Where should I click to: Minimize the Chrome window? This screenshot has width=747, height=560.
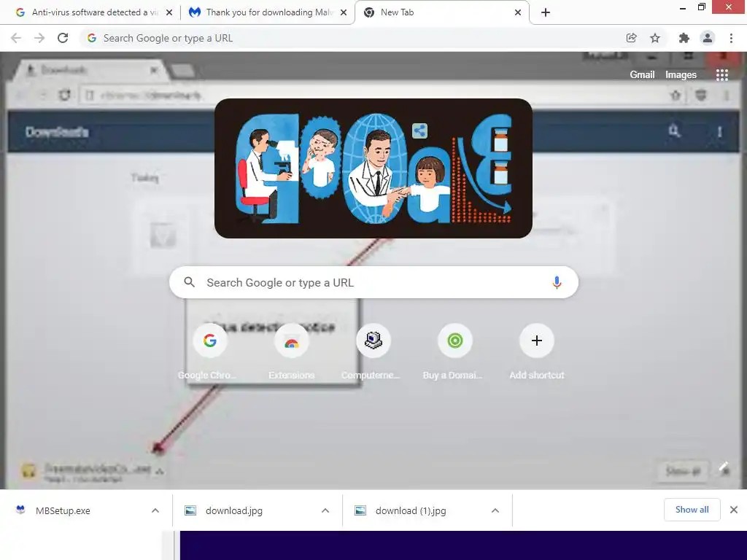(682, 7)
